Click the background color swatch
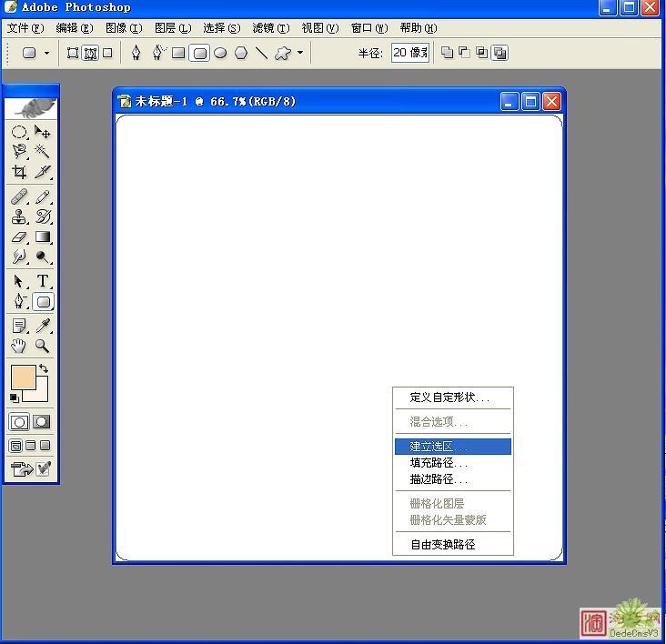 (x=41, y=394)
